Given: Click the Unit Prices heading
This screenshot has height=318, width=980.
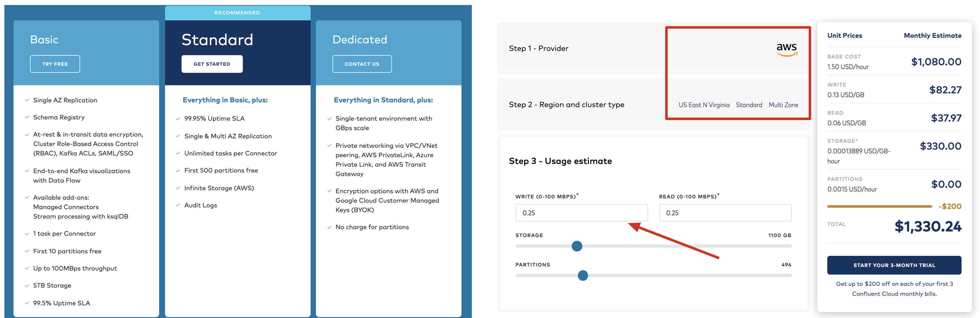Looking at the screenshot, I should point(845,35).
